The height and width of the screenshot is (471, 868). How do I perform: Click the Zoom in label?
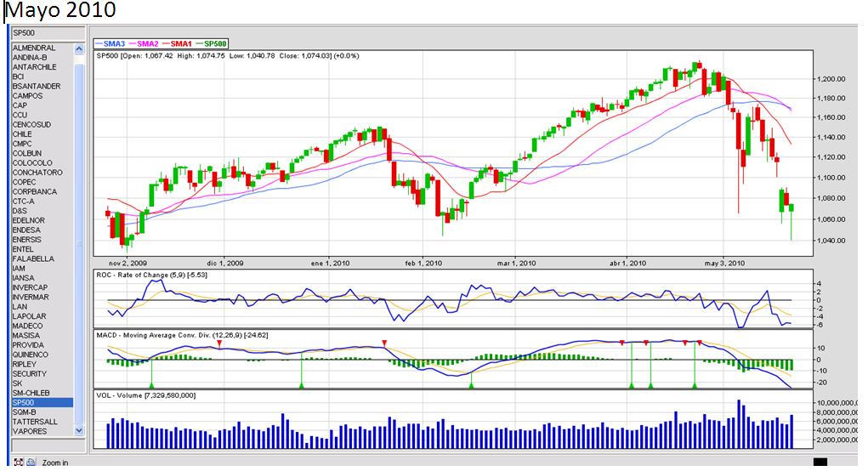pyautogui.click(x=54, y=462)
